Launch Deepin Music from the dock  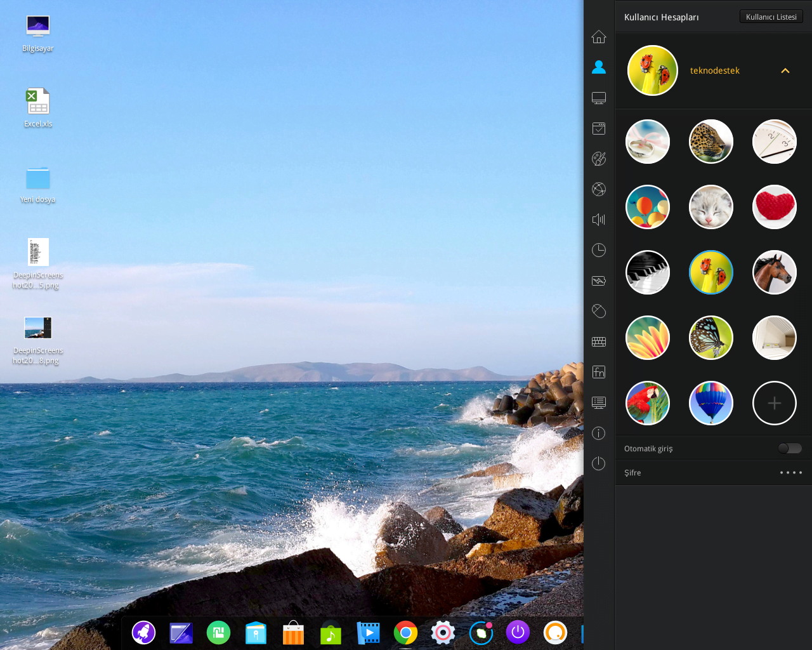point(330,633)
